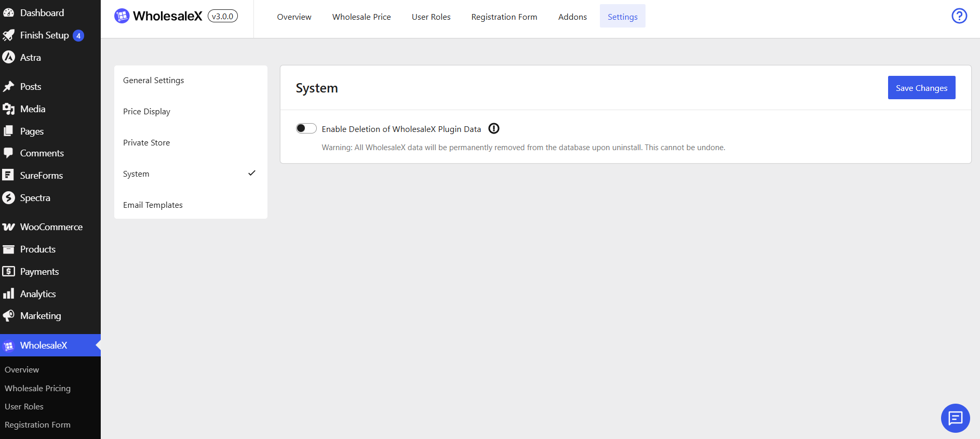This screenshot has width=980, height=439.
Task: Click the WooCommerce logo icon
Action: point(8,227)
